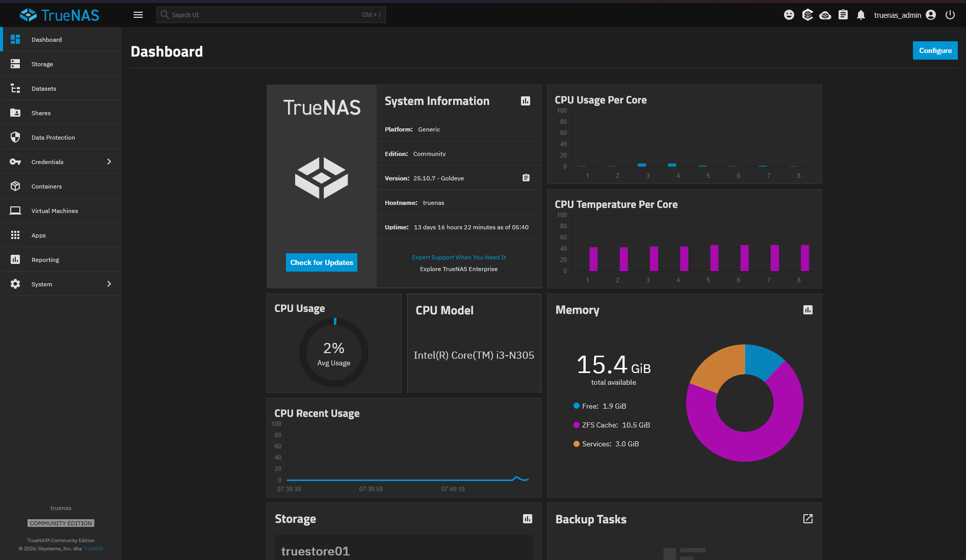
Task: Open the jobs clipboard icon in top bar
Action: point(843,15)
